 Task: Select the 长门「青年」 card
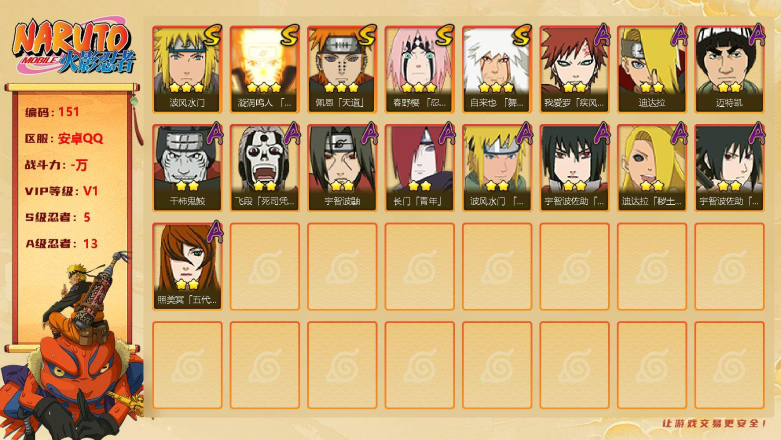click(419, 167)
